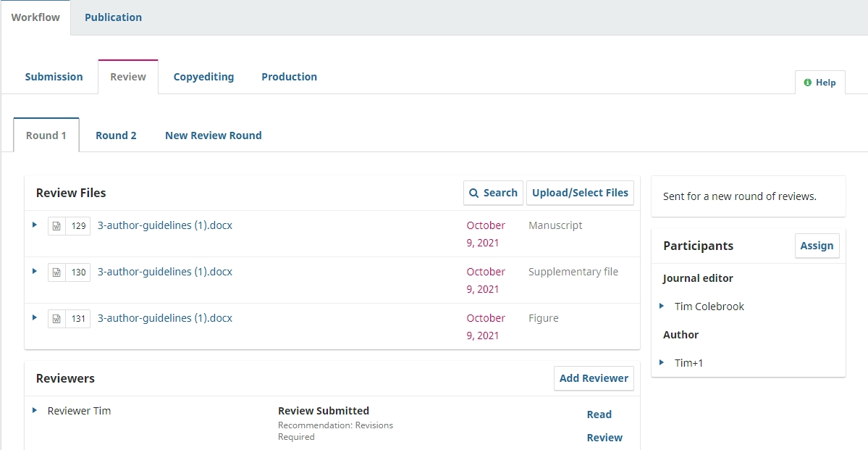Expand details for file 130 row
868x450 pixels.
point(34,272)
